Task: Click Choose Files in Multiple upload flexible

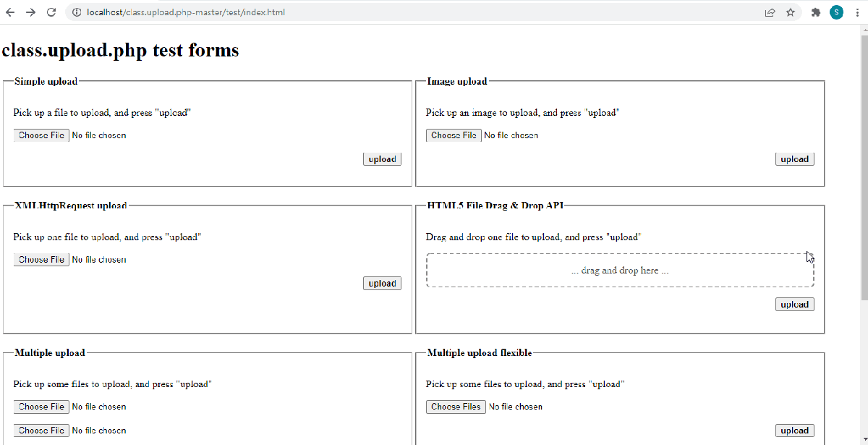Action: click(455, 406)
